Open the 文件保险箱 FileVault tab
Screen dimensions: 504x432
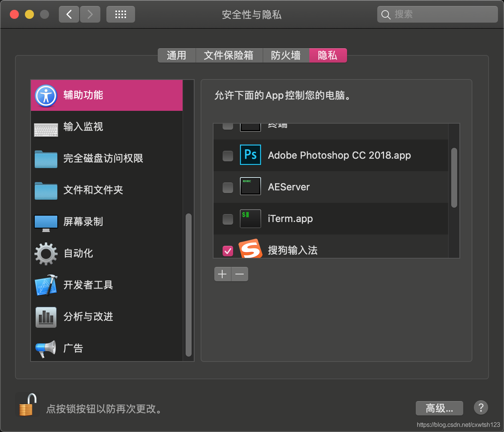(x=229, y=55)
